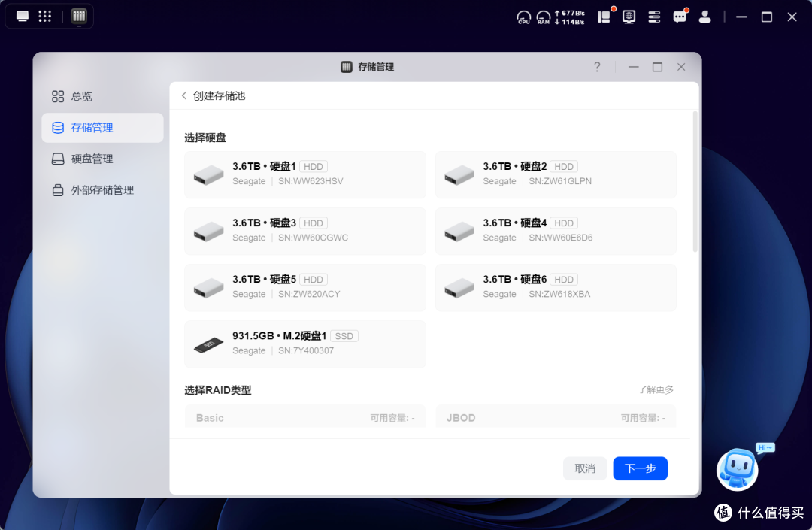The height and width of the screenshot is (530, 812).
Task: Open the Hi~ robot assistant
Action: point(738,469)
